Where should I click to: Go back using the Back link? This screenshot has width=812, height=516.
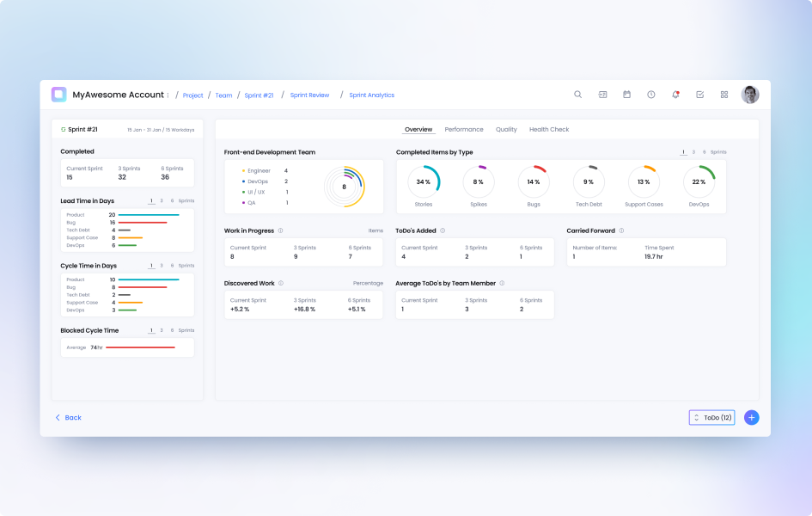pyautogui.click(x=69, y=417)
